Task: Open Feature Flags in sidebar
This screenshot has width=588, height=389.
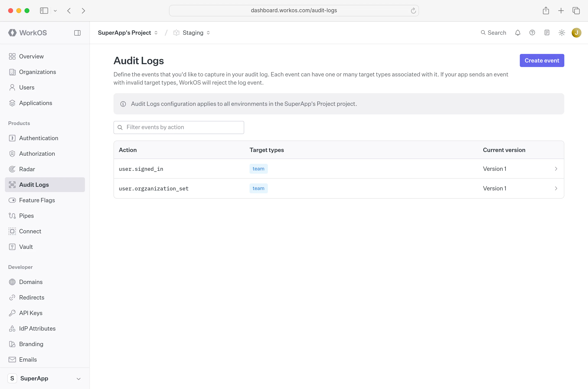Action: [45, 200]
